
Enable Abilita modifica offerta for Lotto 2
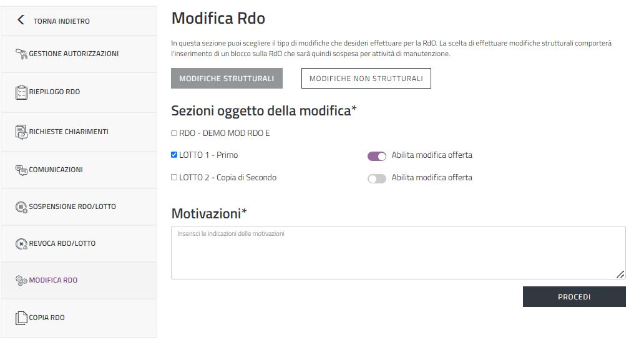pos(377,178)
